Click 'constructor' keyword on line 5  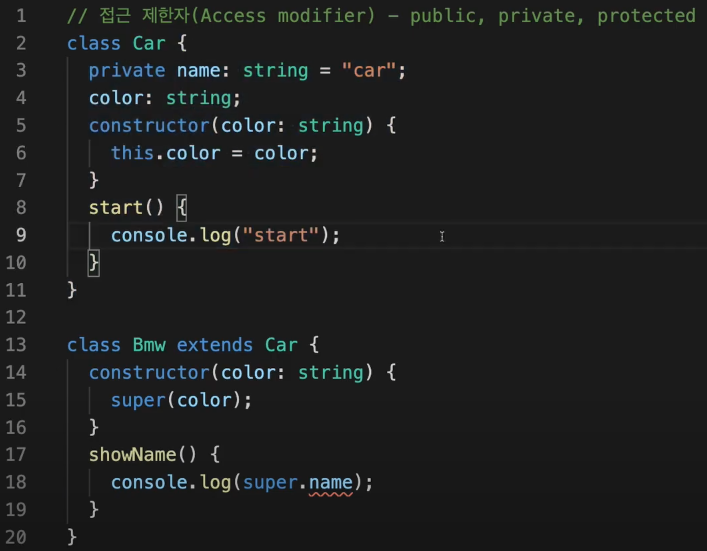tap(149, 126)
